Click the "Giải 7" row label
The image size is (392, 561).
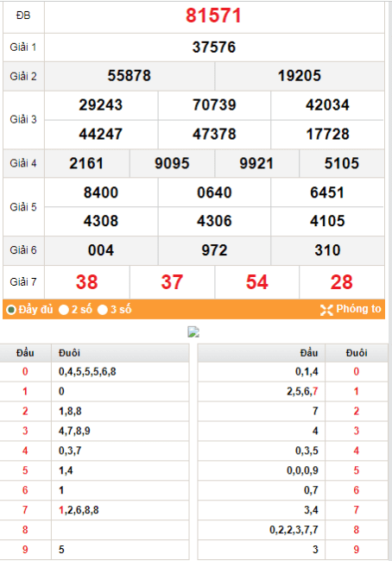coord(23,282)
